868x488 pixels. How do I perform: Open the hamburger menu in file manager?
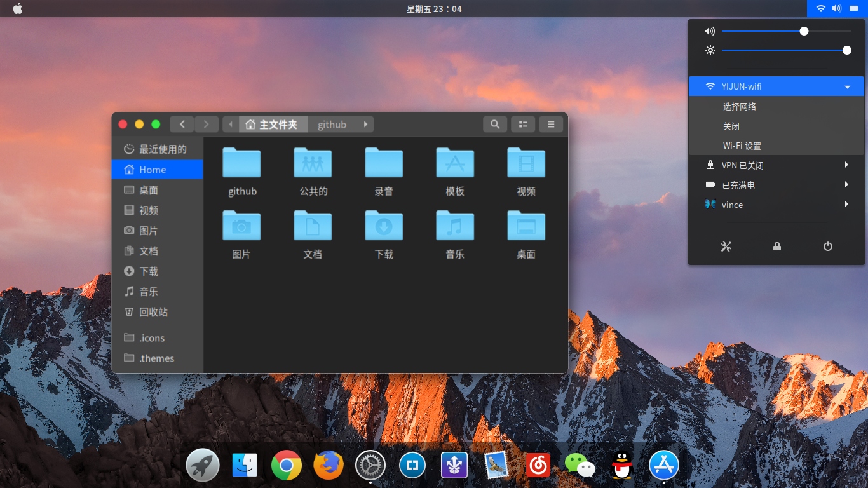coord(551,125)
